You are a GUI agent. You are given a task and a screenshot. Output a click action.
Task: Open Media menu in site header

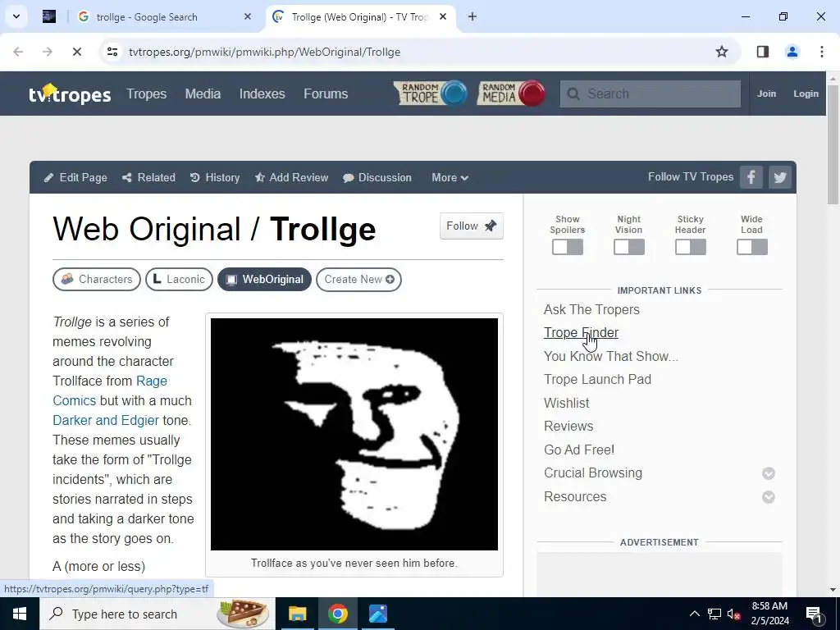click(203, 94)
